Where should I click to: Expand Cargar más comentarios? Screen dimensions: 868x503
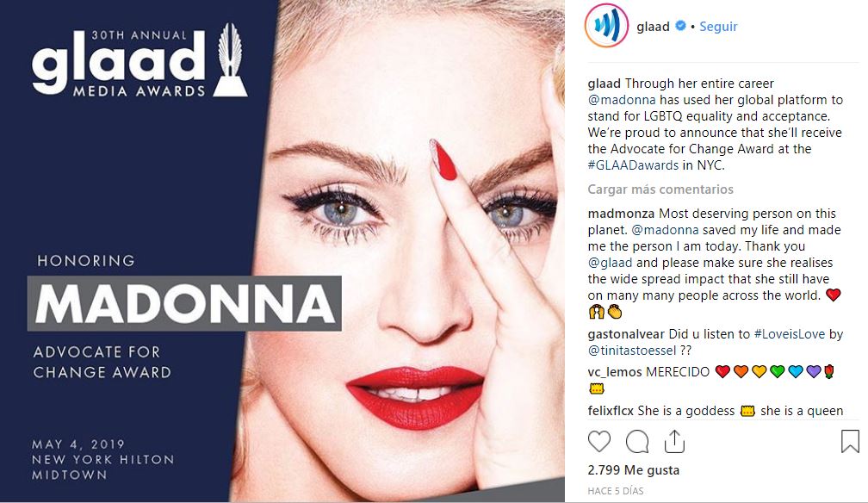660,189
